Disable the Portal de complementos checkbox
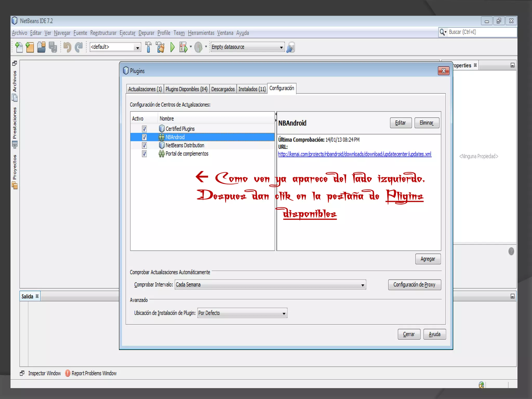Image resolution: width=532 pixels, height=399 pixels. coord(144,154)
